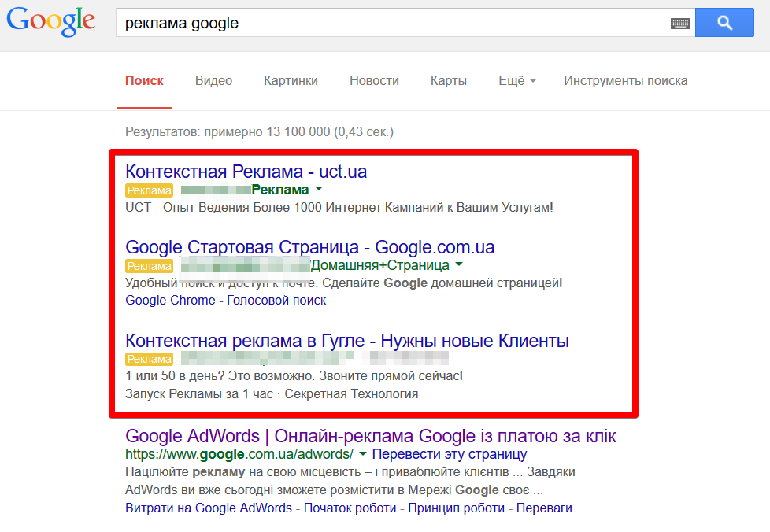Click the Реклама badge on third ad result
Image resolution: width=770 pixels, height=532 pixels.
tap(148, 359)
